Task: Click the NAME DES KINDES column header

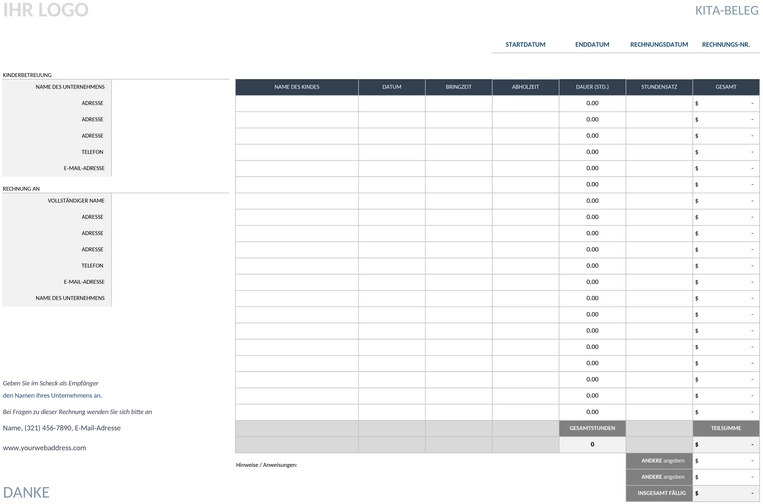Action: point(297,87)
